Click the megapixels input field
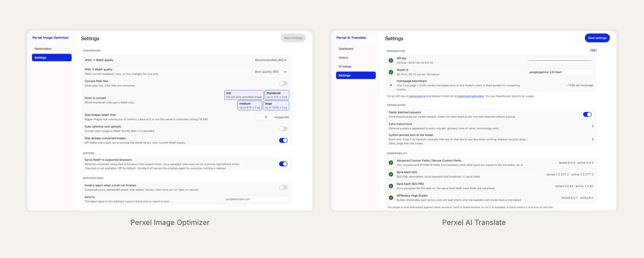 pos(264,117)
